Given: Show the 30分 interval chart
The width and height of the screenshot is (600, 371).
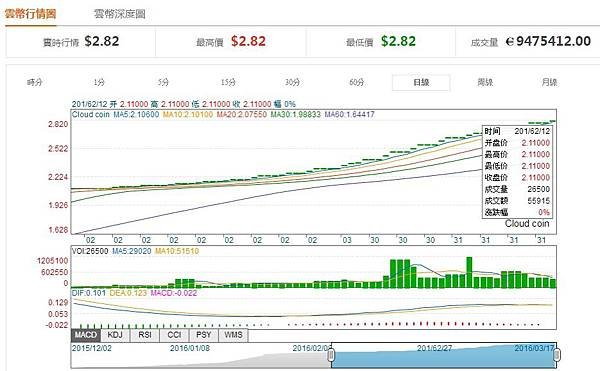Looking at the screenshot, I should (292, 82).
